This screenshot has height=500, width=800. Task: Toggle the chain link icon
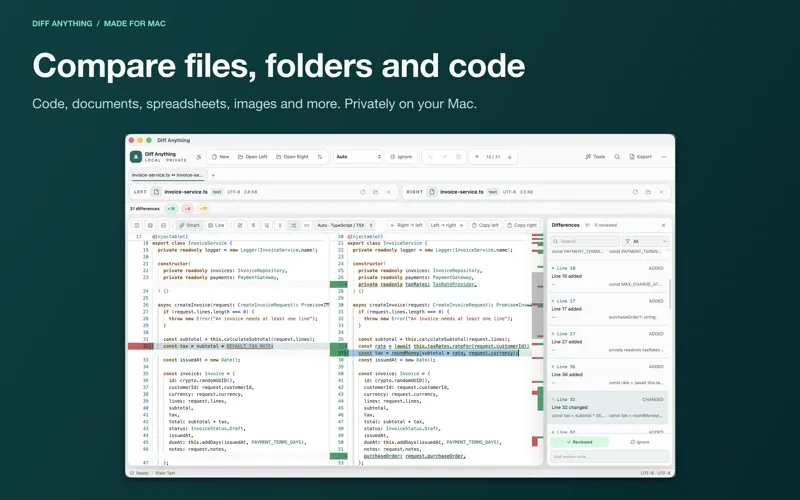(307, 225)
